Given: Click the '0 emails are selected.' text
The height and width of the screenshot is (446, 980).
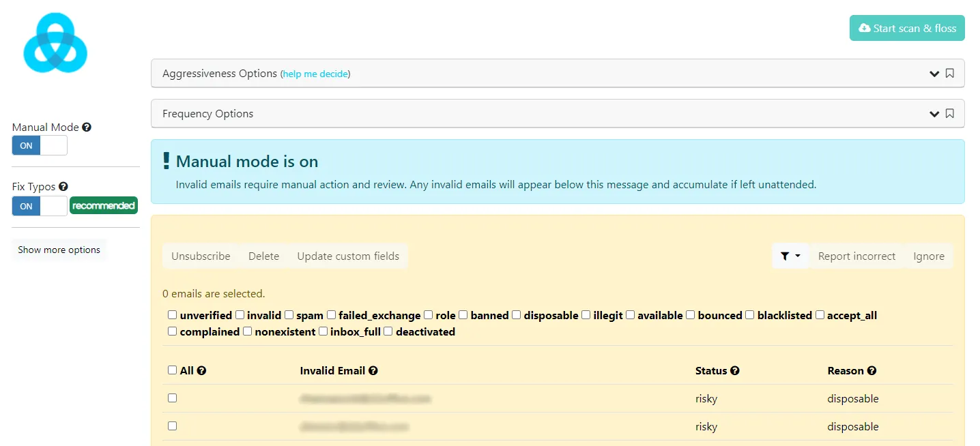Looking at the screenshot, I should pos(214,294).
